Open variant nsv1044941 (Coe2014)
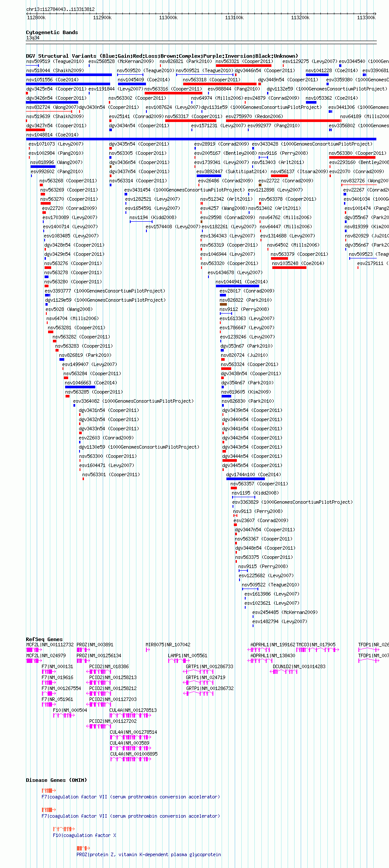389x868 pixels. coord(242,282)
